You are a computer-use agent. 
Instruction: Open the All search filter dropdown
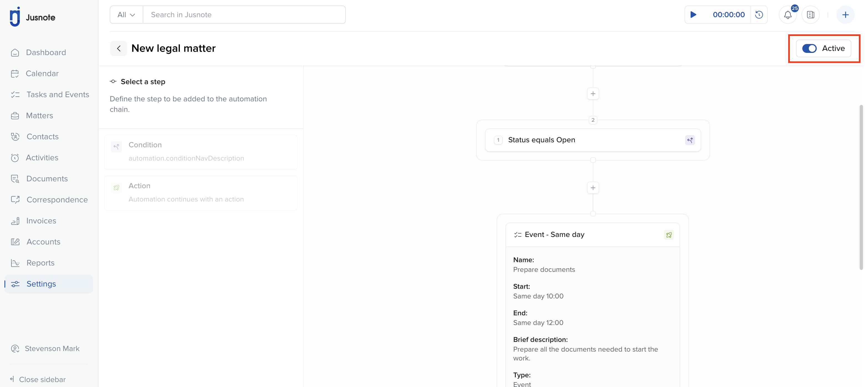[126, 14]
